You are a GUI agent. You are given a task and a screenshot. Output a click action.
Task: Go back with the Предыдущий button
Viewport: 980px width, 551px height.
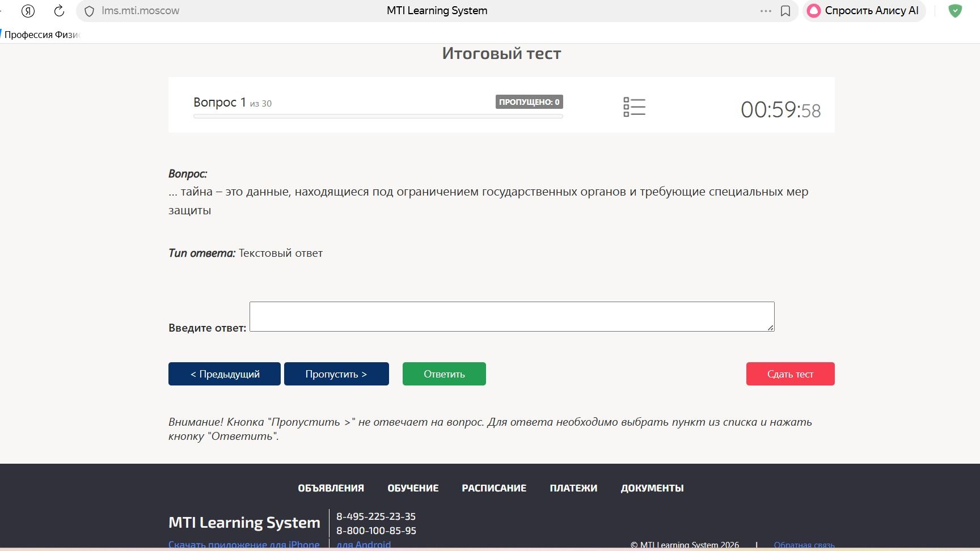[225, 374]
